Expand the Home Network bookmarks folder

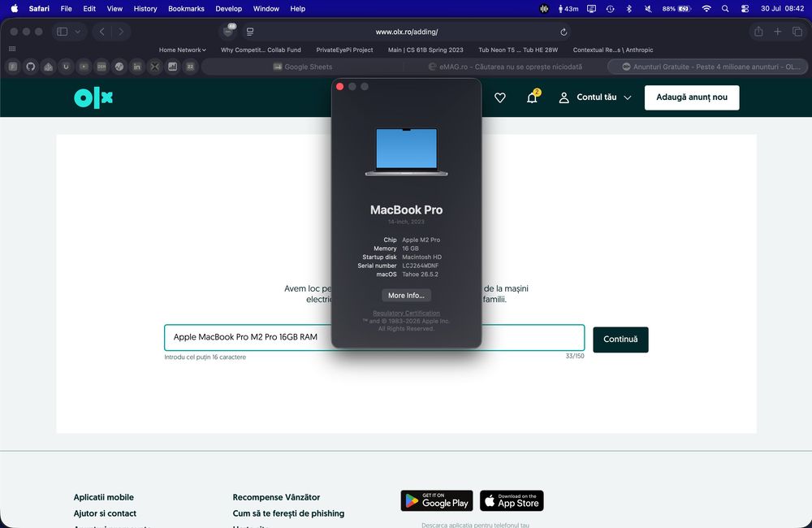[182, 50]
